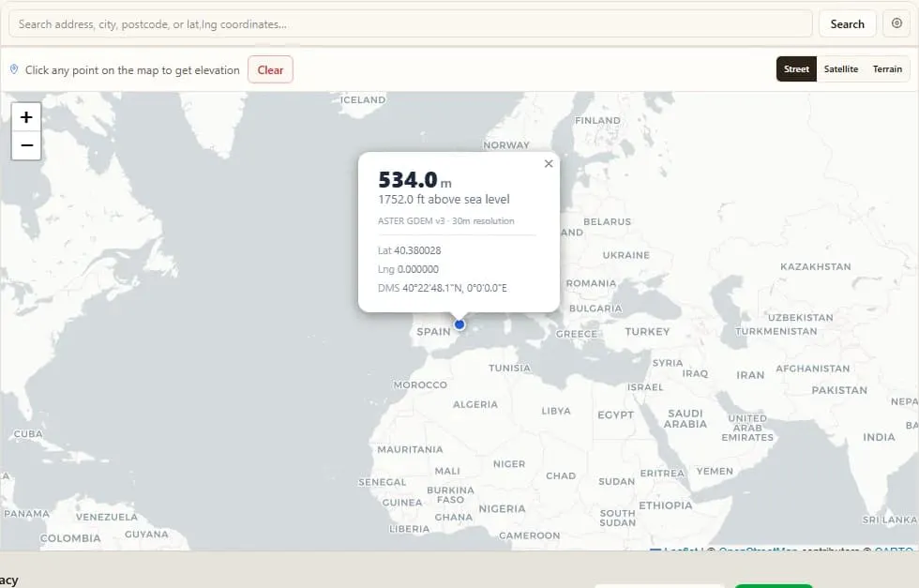The width and height of the screenshot is (919, 588).
Task: Click the SAUDI ARABIA label on map
Action: (685, 418)
